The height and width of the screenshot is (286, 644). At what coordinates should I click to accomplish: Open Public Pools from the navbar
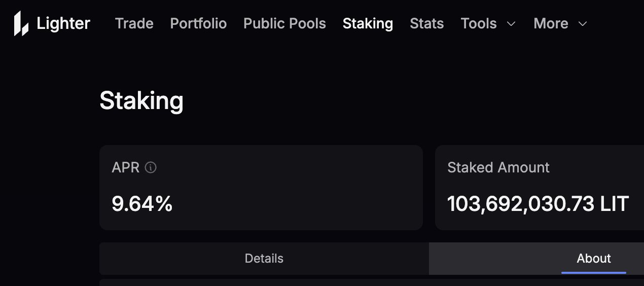click(x=284, y=23)
